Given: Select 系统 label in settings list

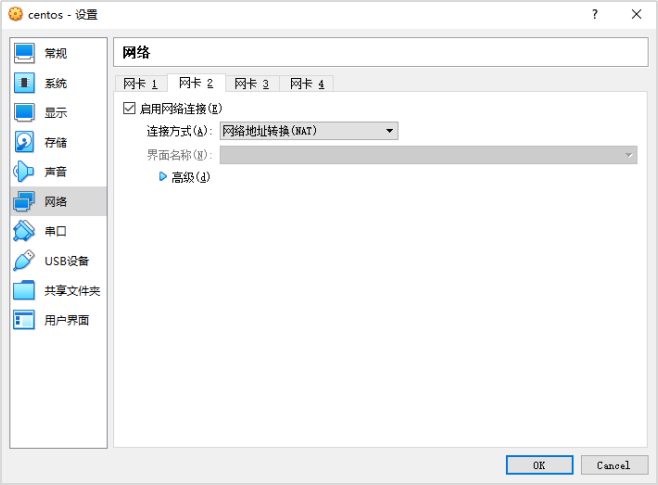Looking at the screenshot, I should click(56, 83).
